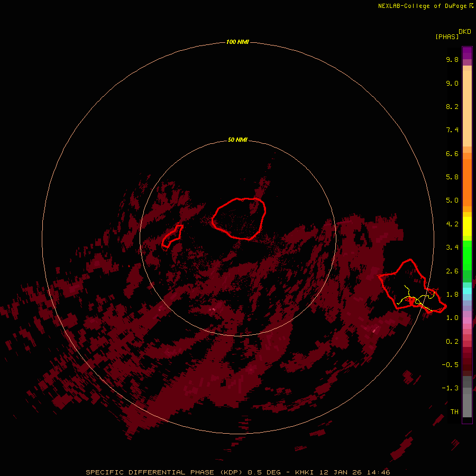This screenshot has height=476, width=476.
Task: Click the 9.8 value on color scale
Action: (x=452, y=59)
